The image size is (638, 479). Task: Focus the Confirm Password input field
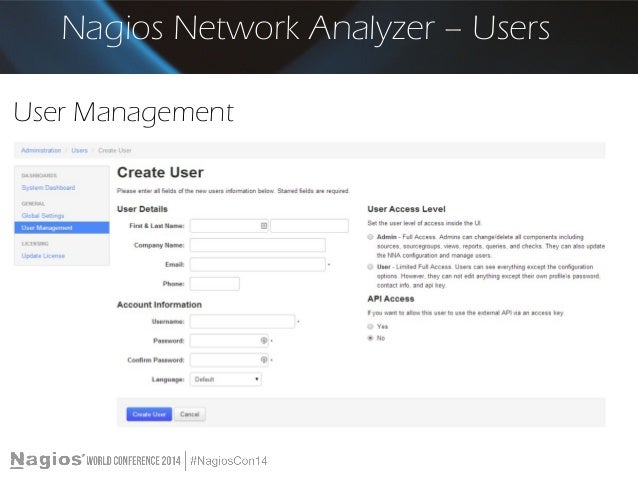tap(229, 360)
